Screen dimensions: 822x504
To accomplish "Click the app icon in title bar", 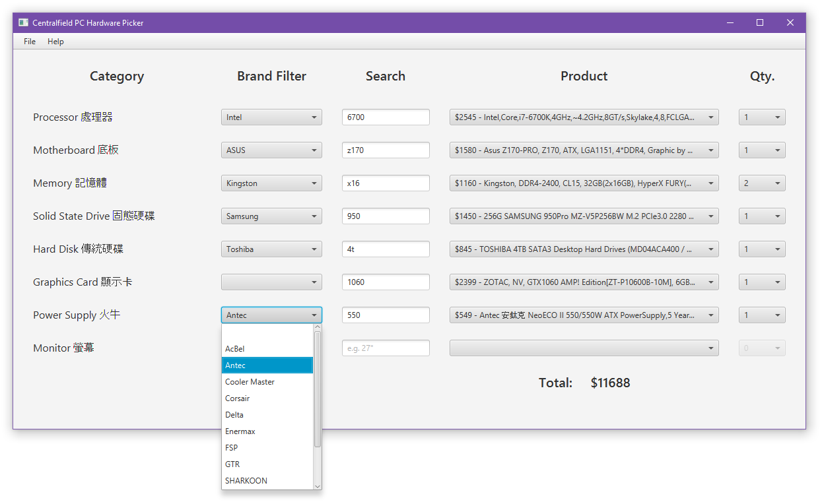I will tap(23, 22).
